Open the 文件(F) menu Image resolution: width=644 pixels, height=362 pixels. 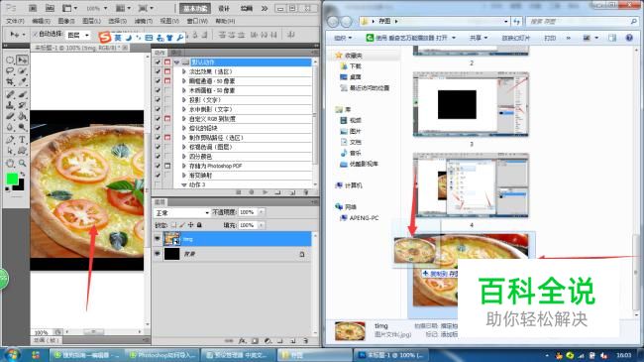[15, 21]
